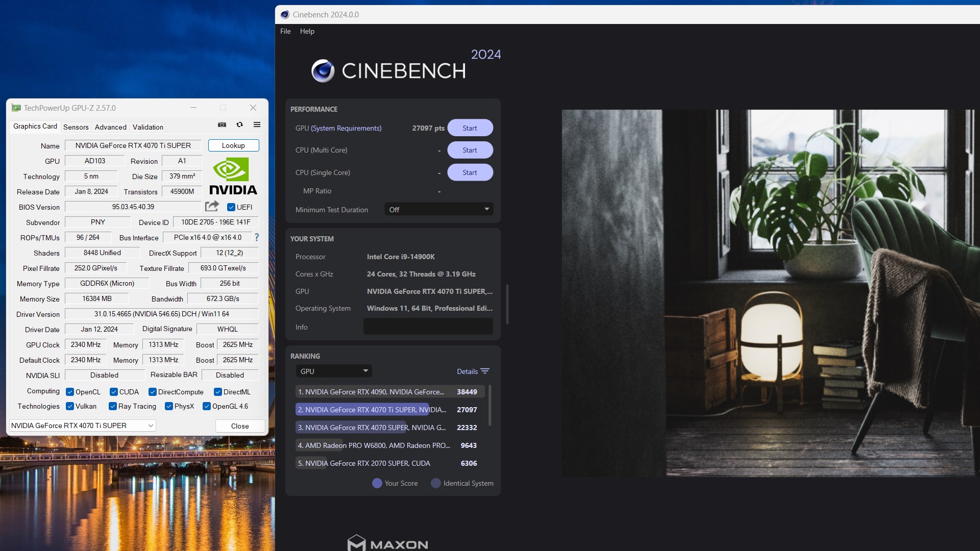
Task: Open GPU-Z hamburger menu
Action: 257,124
